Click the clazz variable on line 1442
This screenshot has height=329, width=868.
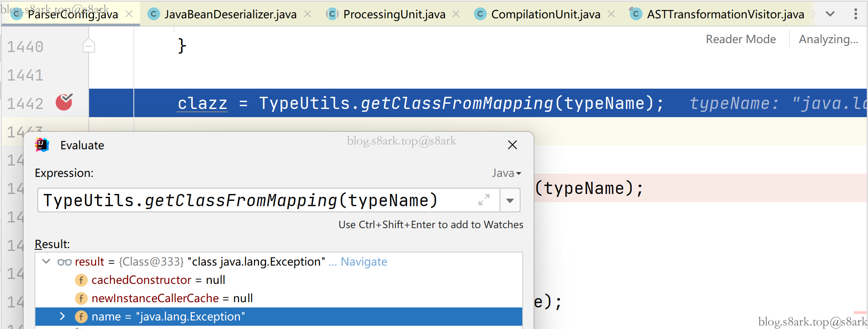pos(202,103)
